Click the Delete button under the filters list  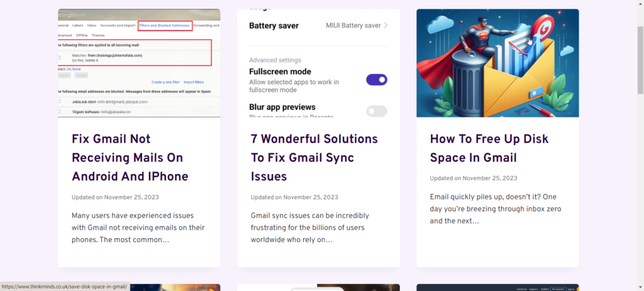point(81,75)
